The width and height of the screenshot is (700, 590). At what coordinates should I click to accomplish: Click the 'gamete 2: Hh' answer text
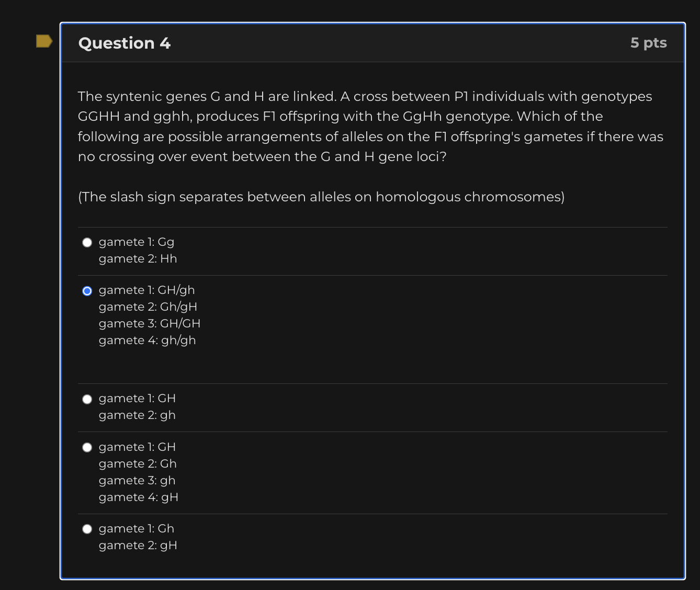pyautogui.click(x=138, y=259)
